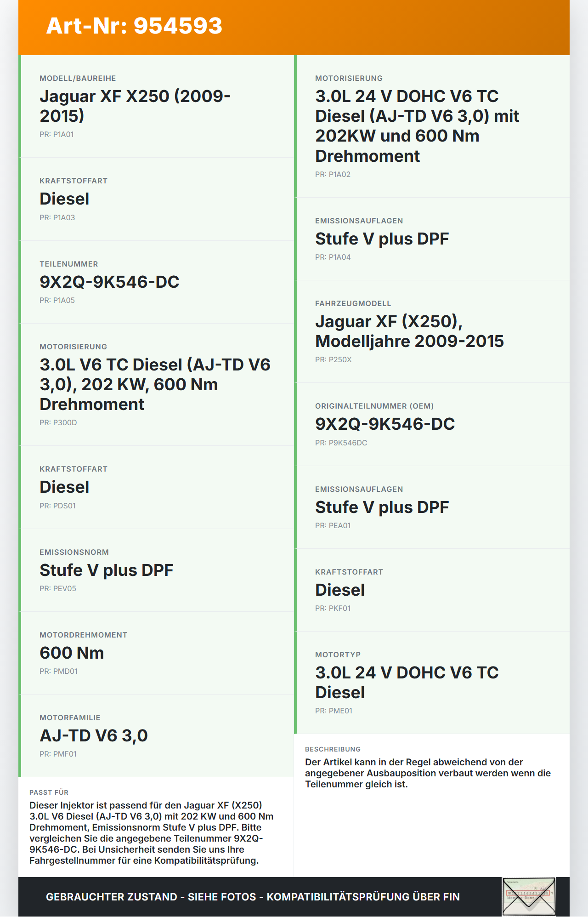The height and width of the screenshot is (917, 588).
Task: Click the Gebrauchter Zustand footer banner text
Action: coord(253,897)
